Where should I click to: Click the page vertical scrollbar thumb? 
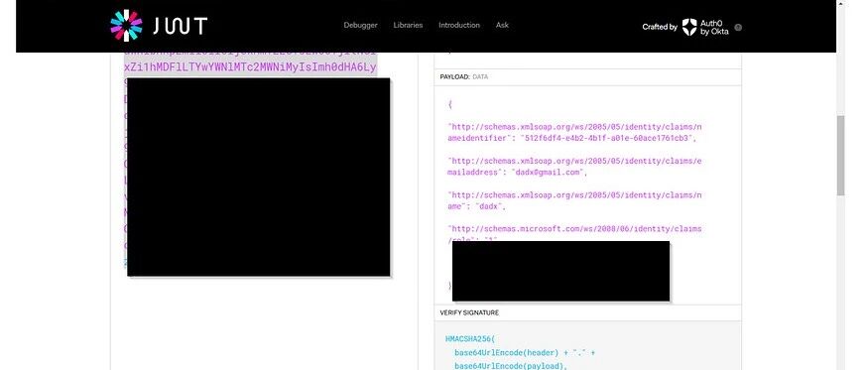841,155
